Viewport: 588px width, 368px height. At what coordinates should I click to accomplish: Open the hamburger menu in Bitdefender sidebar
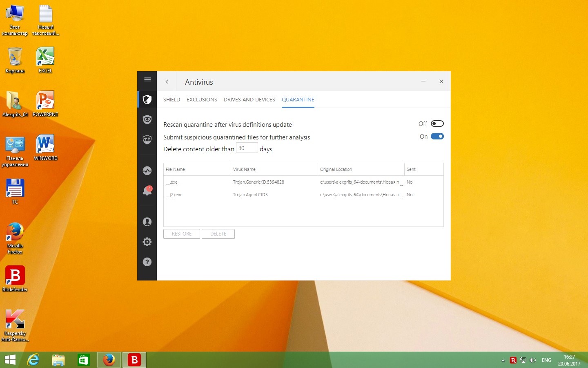click(147, 80)
